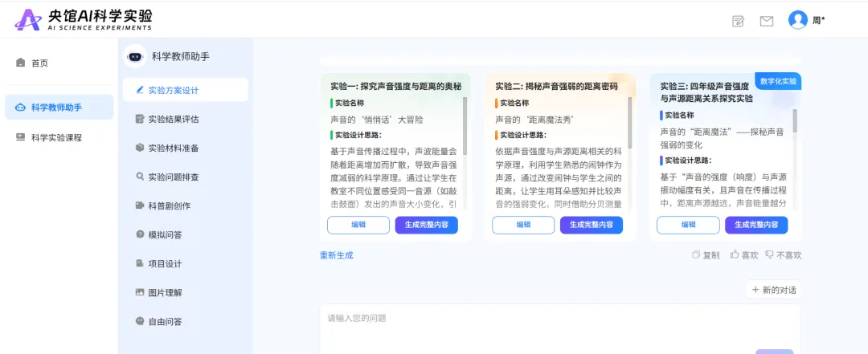Click the robot icon beside 科学教师助手 sidebar
The image size is (868, 354).
(20, 108)
